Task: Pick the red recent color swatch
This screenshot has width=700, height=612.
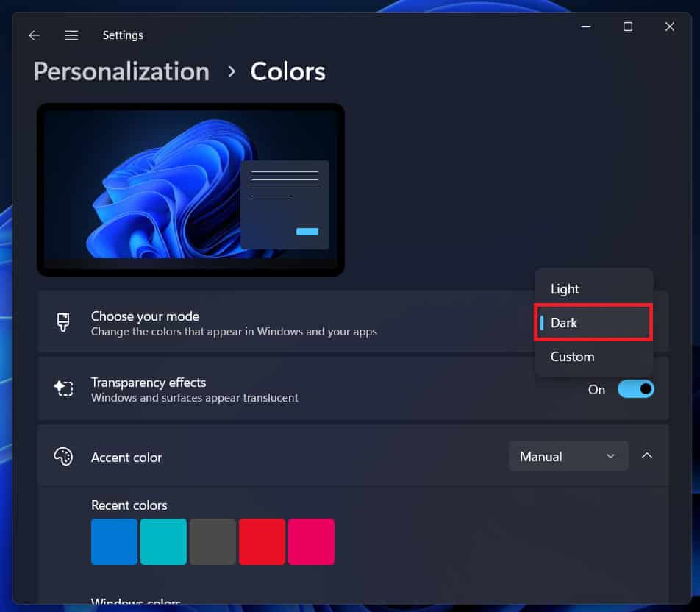Action: (x=262, y=541)
